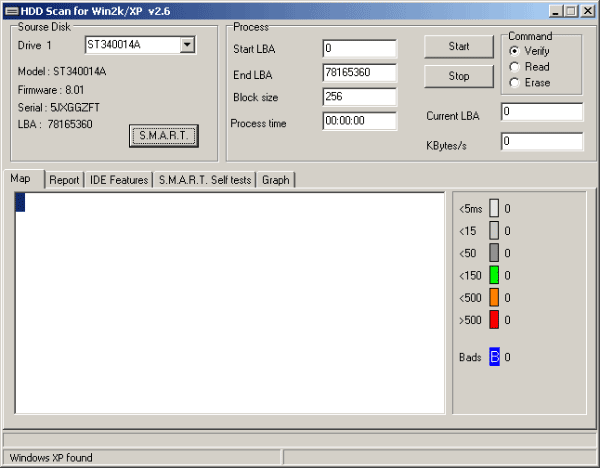Click the <5ms color swatch
This screenshot has width=600, height=468.
tap(494, 208)
